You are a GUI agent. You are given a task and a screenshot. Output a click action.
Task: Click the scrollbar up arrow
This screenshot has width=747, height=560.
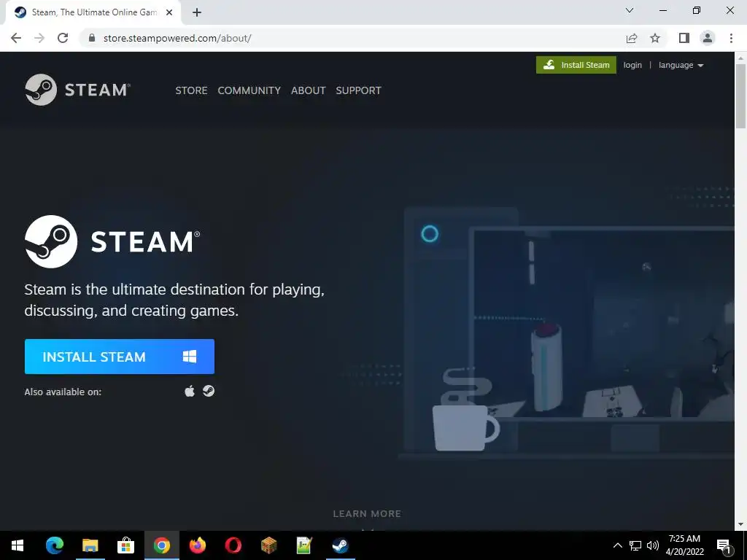tap(740, 58)
